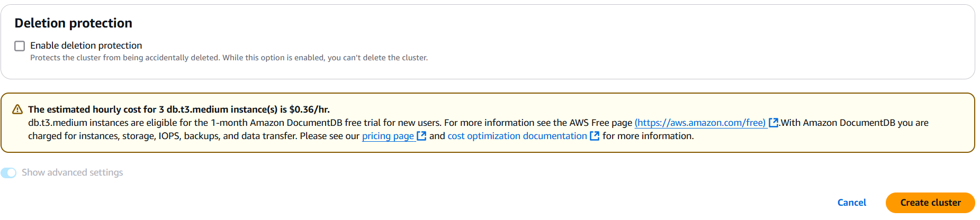
Task: Tick the Enable deletion protection checkbox
Action: [x=20, y=46]
